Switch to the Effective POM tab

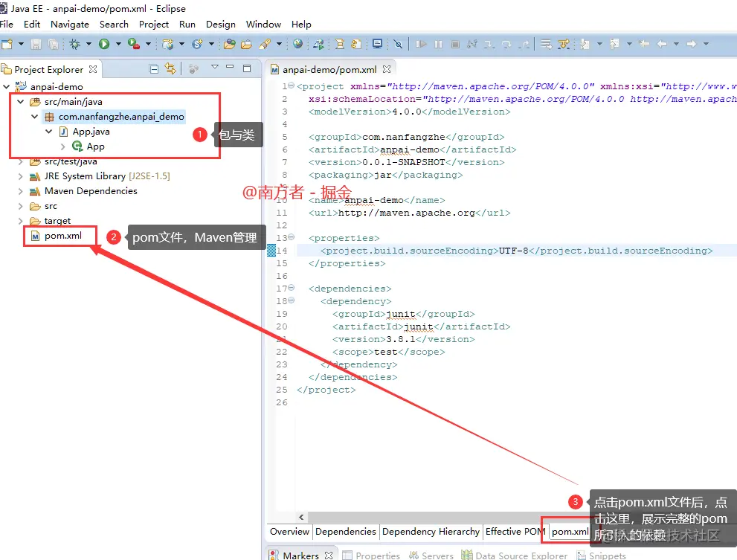tap(515, 531)
